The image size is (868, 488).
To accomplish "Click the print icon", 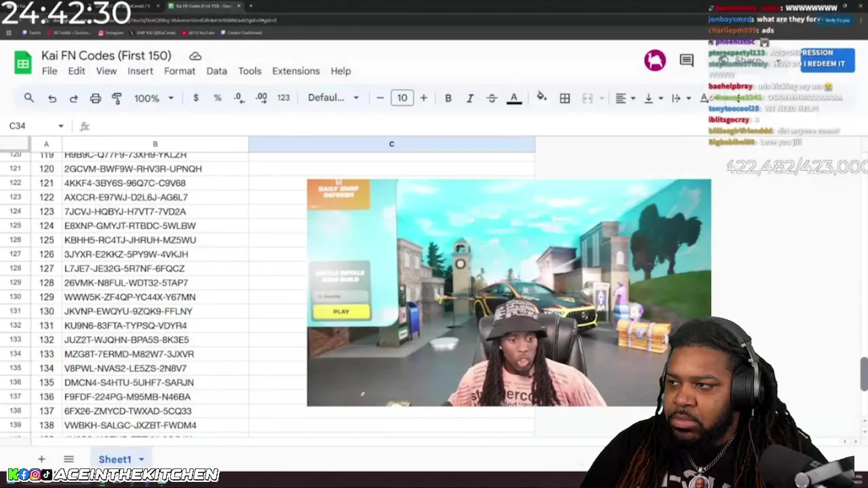I will click(x=95, y=98).
